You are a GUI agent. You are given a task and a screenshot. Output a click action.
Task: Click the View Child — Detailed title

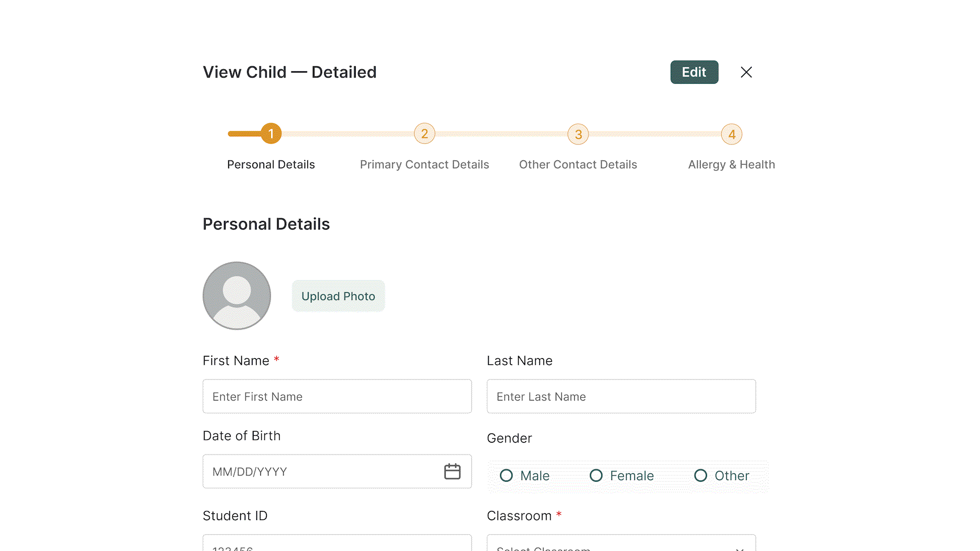coord(290,72)
